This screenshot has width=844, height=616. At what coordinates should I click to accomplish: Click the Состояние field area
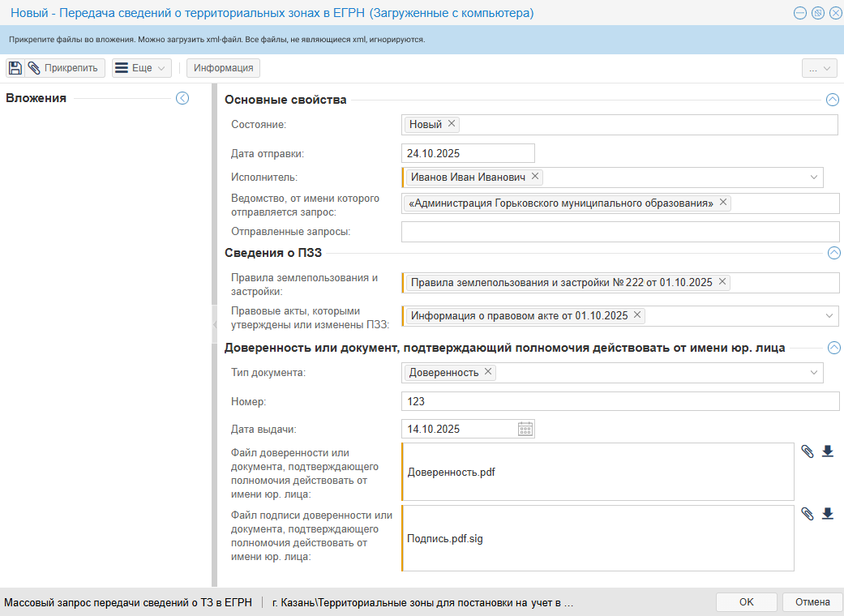point(619,125)
